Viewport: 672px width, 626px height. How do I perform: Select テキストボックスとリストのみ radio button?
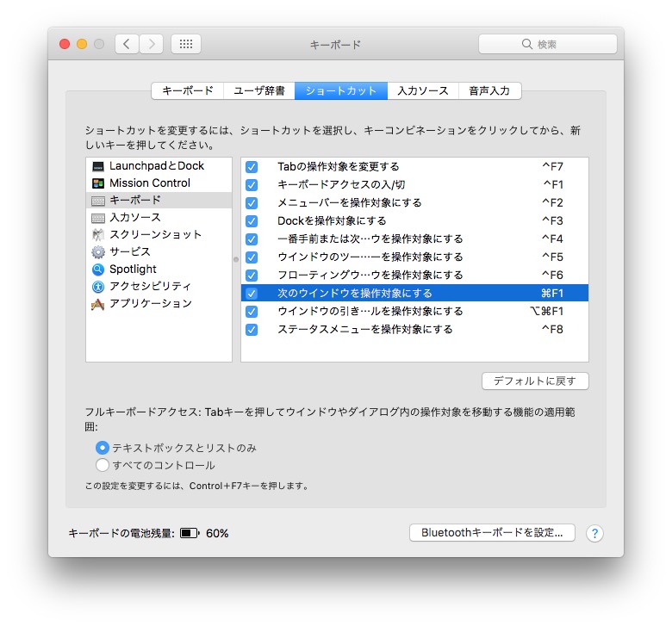click(x=102, y=448)
